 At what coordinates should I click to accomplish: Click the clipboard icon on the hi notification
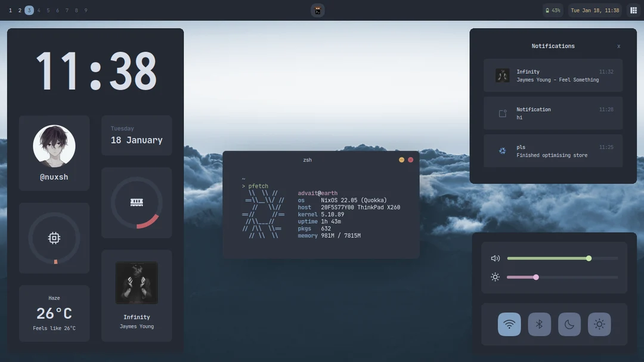click(501, 113)
